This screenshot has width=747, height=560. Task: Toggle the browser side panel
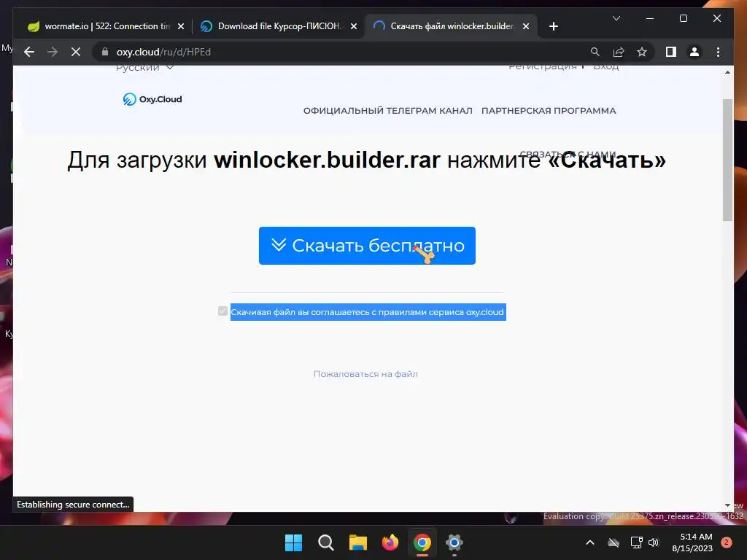(x=671, y=52)
